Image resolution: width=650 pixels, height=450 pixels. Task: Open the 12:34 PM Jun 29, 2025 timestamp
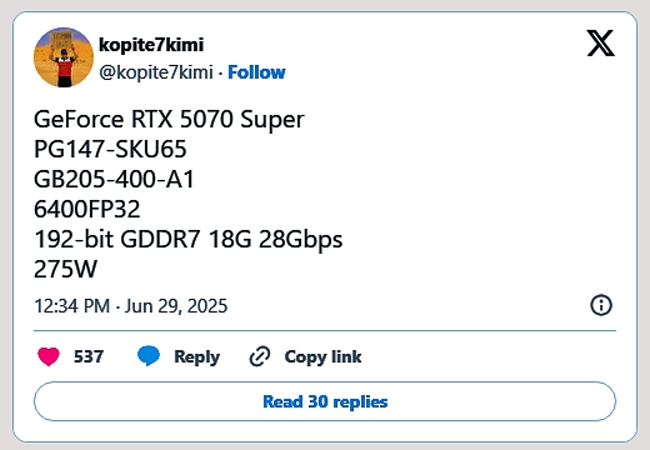click(x=131, y=306)
